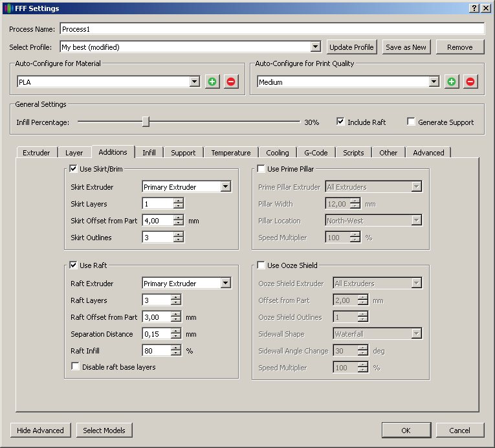Increase Skirt Layers with up arrow

[x=178, y=201]
